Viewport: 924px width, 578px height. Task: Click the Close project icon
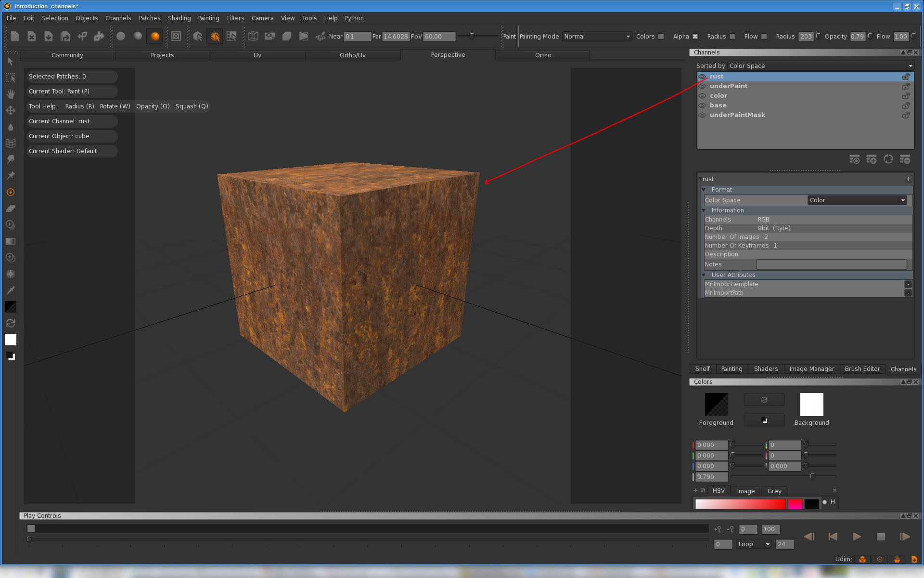[32, 36]
